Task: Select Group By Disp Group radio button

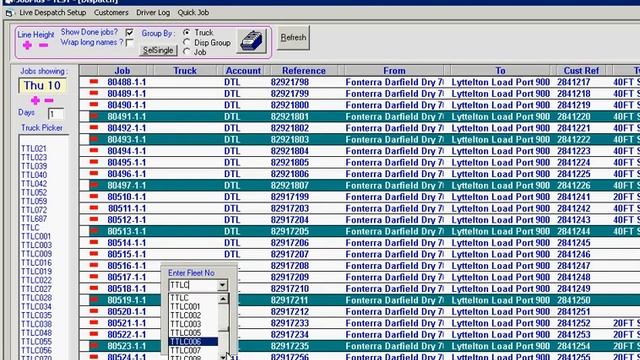Action: (x=187, y=42)
